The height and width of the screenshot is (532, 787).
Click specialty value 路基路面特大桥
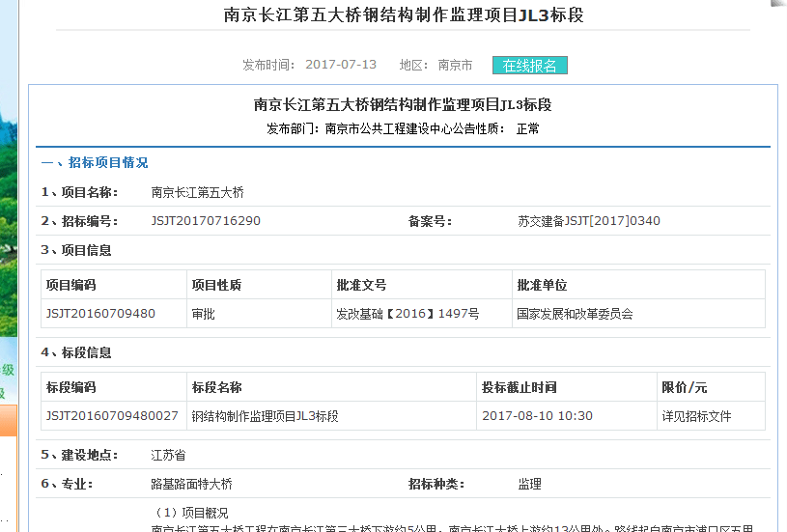[192, 484]
